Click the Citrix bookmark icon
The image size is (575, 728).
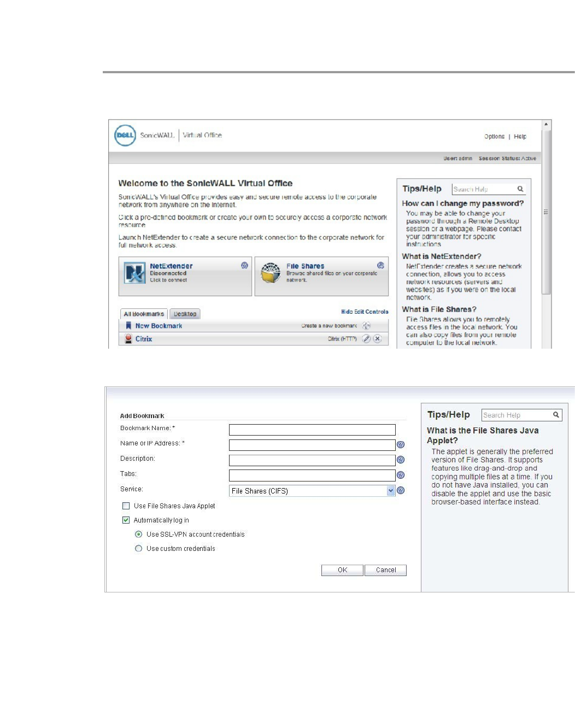coord(128,339)
